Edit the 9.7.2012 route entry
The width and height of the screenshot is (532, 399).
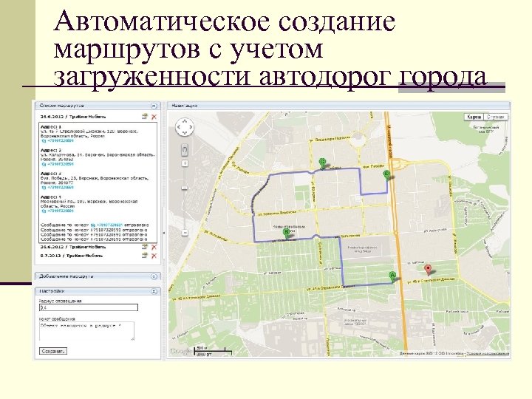click(x=145, y=255)
